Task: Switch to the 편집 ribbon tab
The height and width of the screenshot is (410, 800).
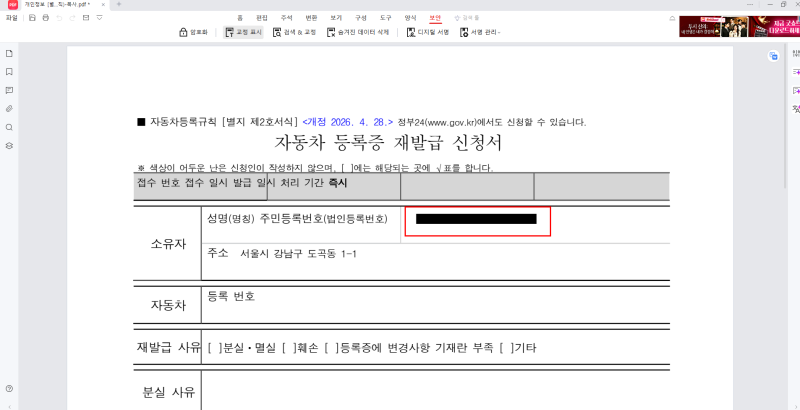Action: click(262, 18)
